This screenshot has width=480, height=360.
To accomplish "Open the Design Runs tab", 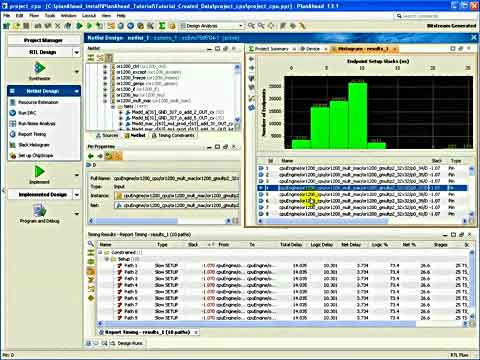I will pos(127,343).
